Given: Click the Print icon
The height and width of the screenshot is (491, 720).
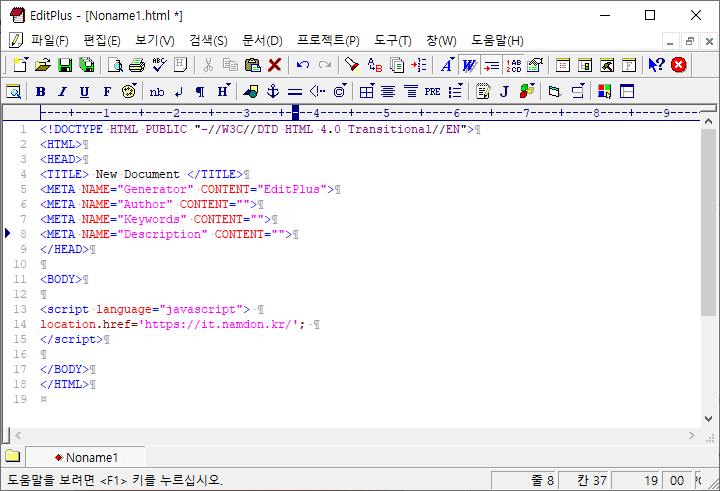Looking at the screenshot, I should click(137, 65).
